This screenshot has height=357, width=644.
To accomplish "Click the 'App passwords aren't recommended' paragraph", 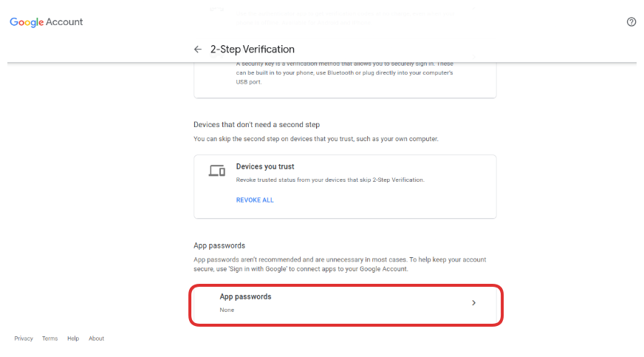I will tap(340, 264).
